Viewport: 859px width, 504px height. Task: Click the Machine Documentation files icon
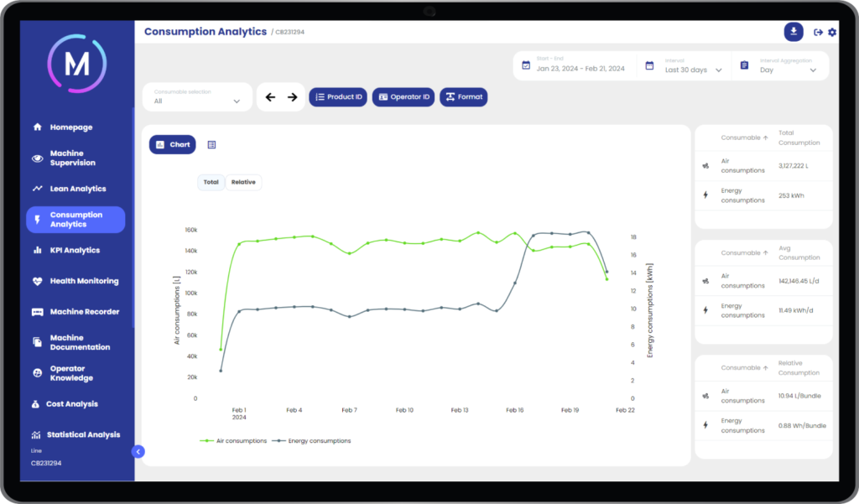click(37, 342)
